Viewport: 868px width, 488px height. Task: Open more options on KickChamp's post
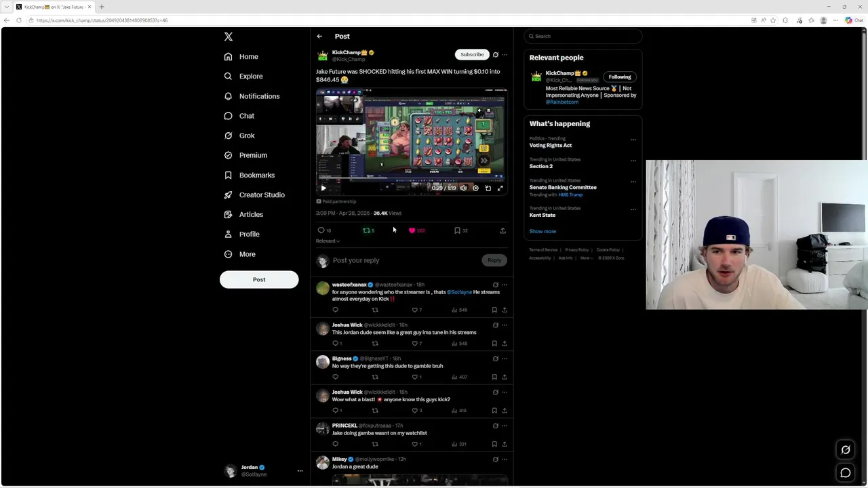pos(504,55)
